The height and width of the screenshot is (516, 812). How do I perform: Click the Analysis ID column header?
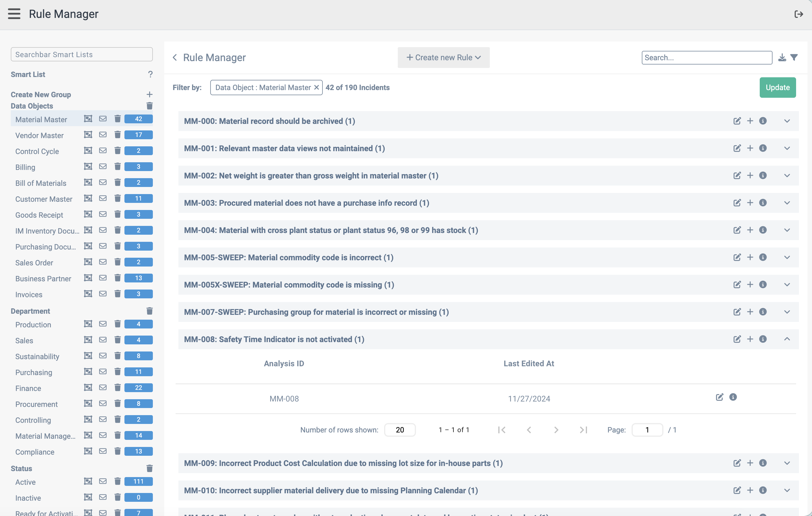click(284, 363)
